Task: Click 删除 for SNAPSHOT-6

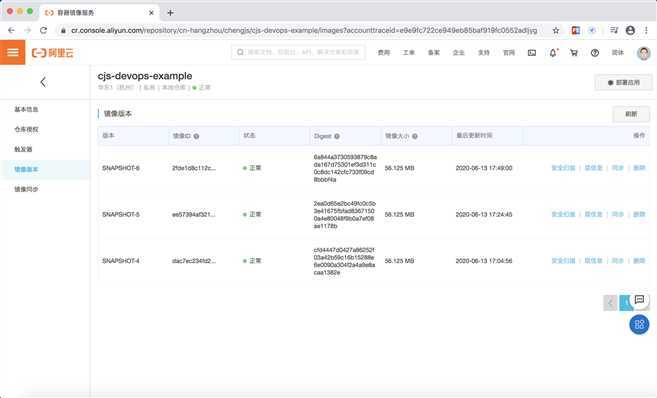Action: (x=639, y=168)
